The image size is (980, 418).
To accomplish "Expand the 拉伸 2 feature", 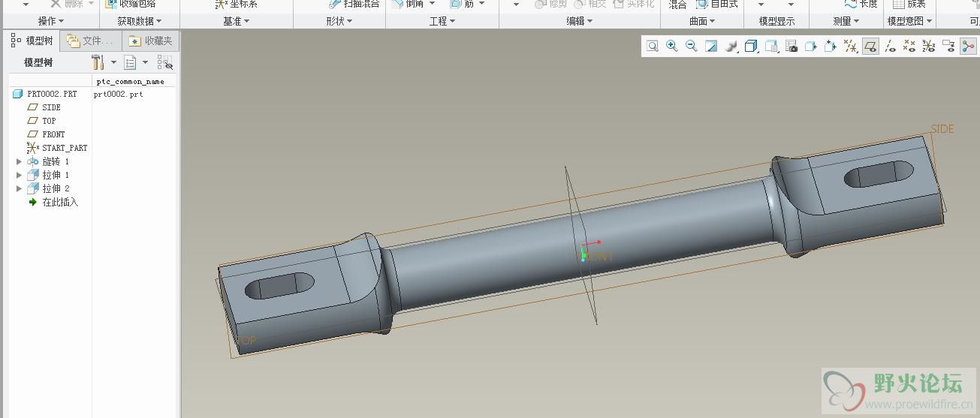I will coord(19,188).
